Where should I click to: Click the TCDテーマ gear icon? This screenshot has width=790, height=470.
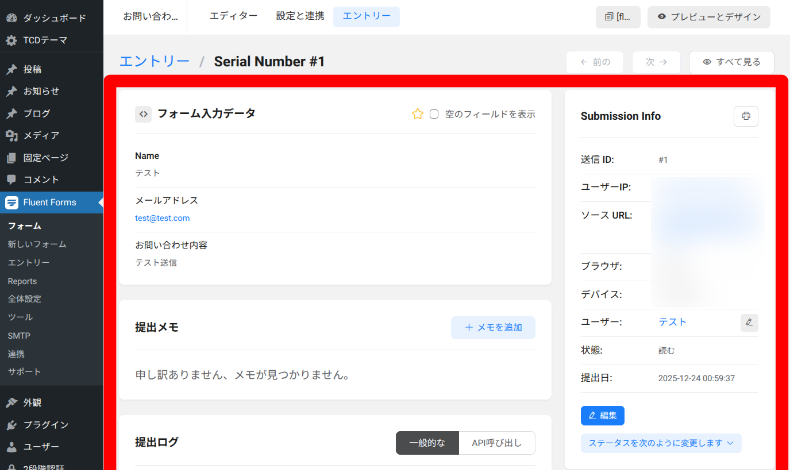pos(12,40)
